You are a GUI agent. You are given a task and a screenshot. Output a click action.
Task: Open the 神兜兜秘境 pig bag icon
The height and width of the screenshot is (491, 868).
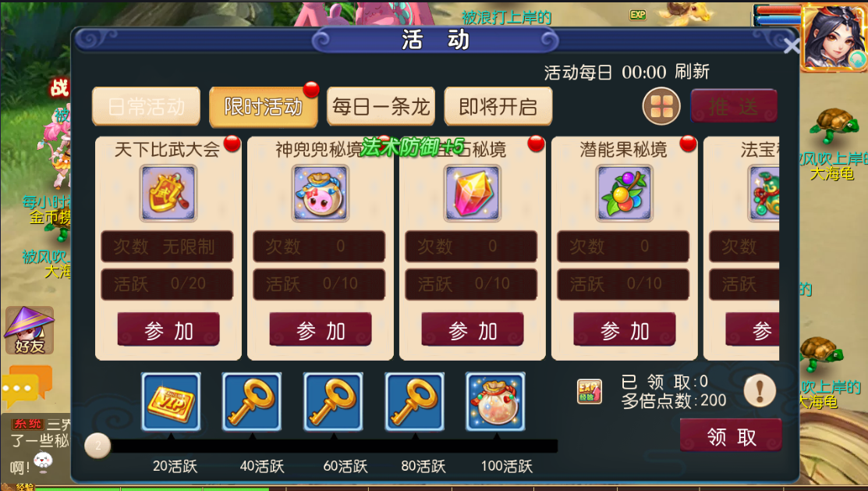tap(320, 194)
